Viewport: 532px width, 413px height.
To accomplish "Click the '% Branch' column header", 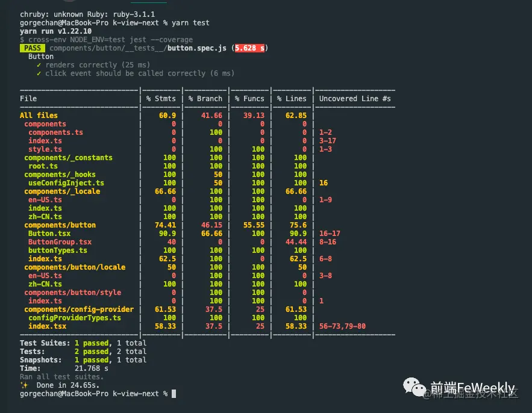I will [205, 99].
